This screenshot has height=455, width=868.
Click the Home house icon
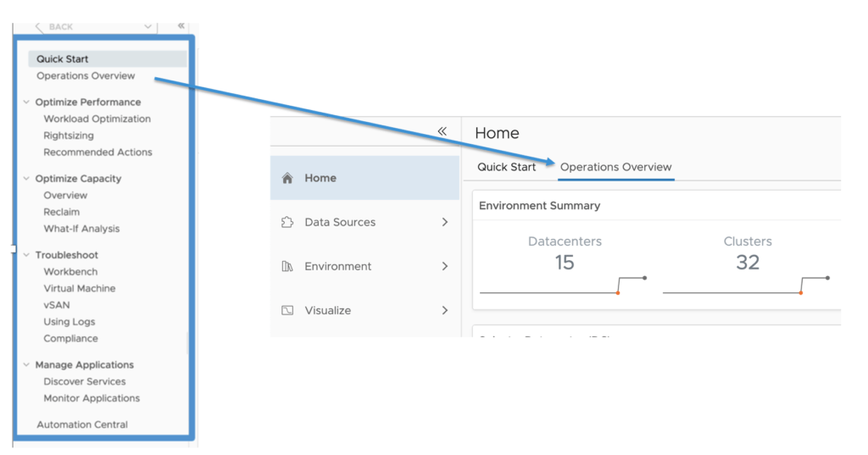coord(287,179)
